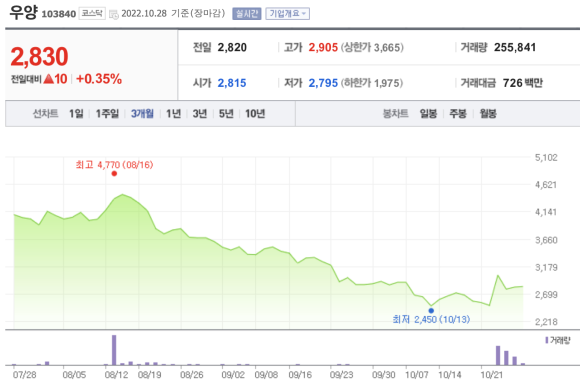The width and height of the screenshot is (580, 392).
Task: Switch the chart to 5년 range
Action: point(226,114)
